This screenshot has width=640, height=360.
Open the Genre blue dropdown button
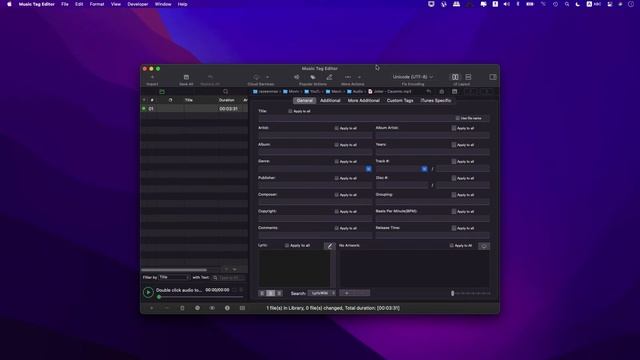coord(369,169)
